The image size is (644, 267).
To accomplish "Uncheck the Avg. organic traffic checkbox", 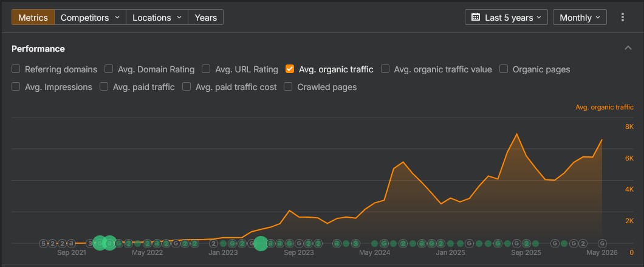I will tap(290, 69).
